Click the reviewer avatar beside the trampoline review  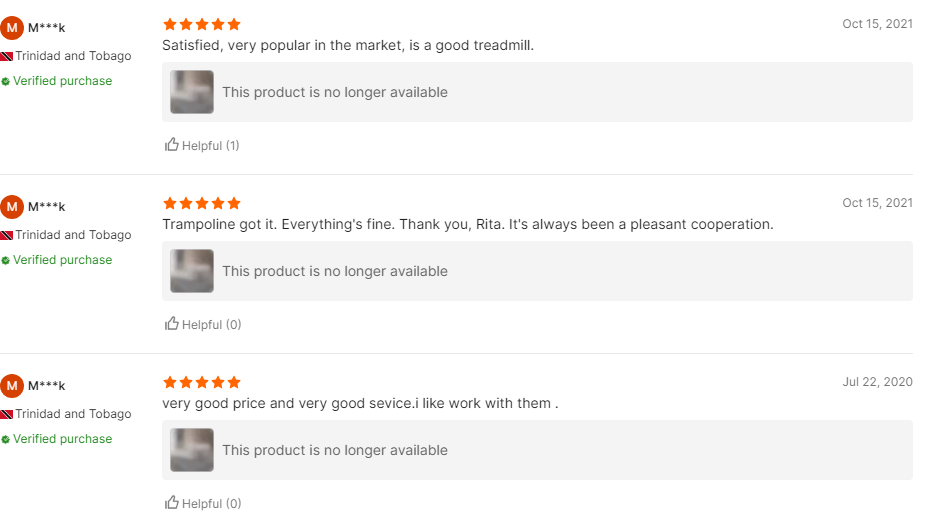[x=12, y=207]
